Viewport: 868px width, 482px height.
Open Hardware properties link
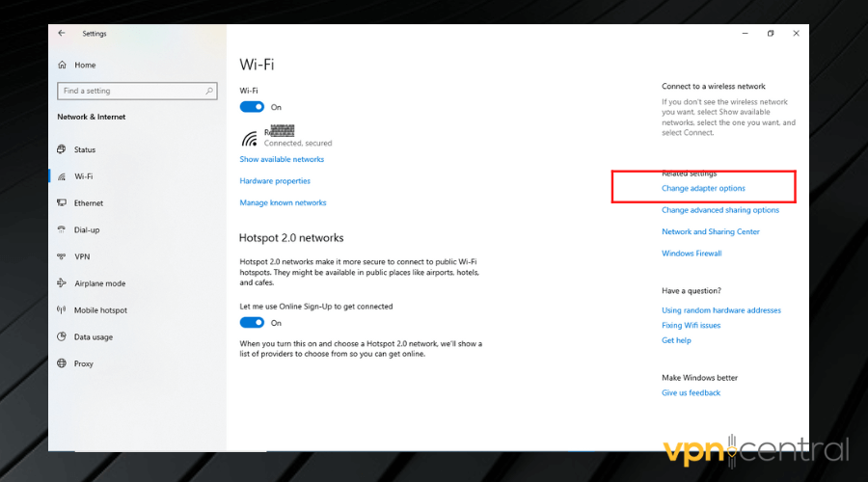275,181
